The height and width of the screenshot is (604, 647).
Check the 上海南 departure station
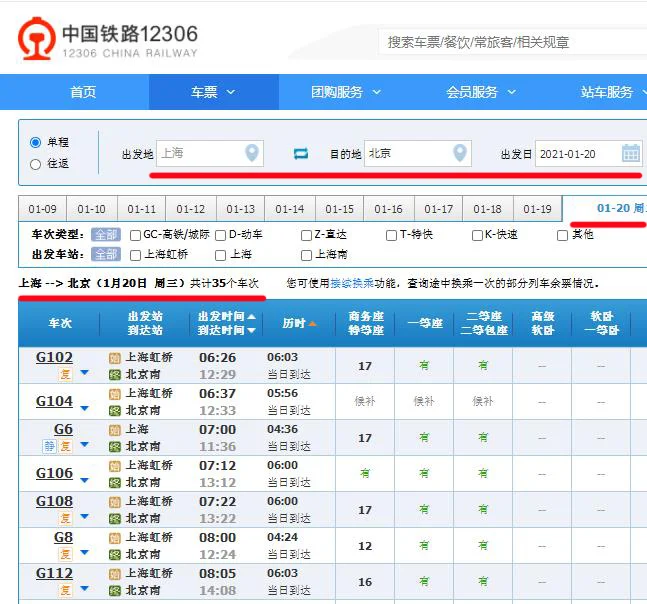(x=306, y=255)
